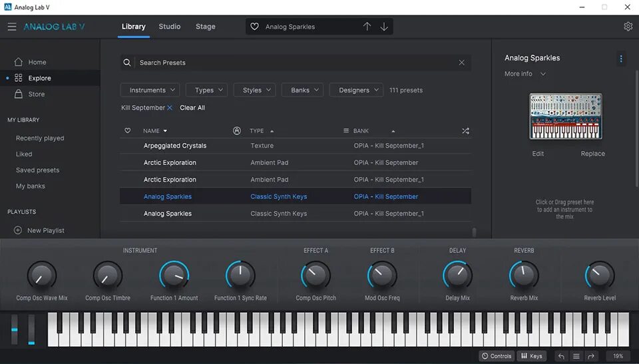Click the Arturia featured column icon

click(237, 130)
